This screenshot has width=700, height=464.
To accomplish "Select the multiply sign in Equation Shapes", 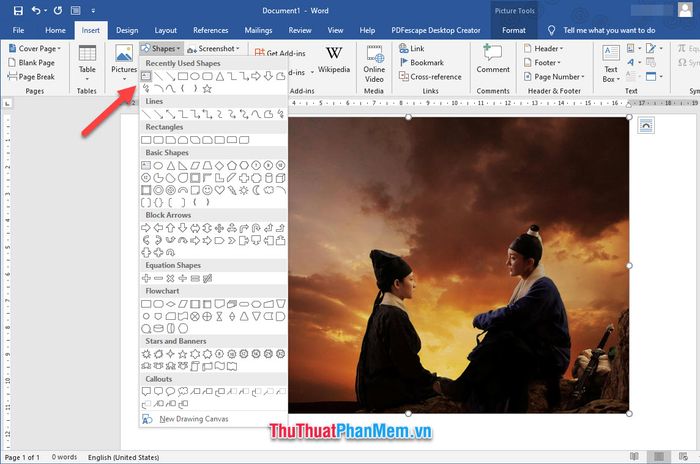I will click(x=170, y=278).
